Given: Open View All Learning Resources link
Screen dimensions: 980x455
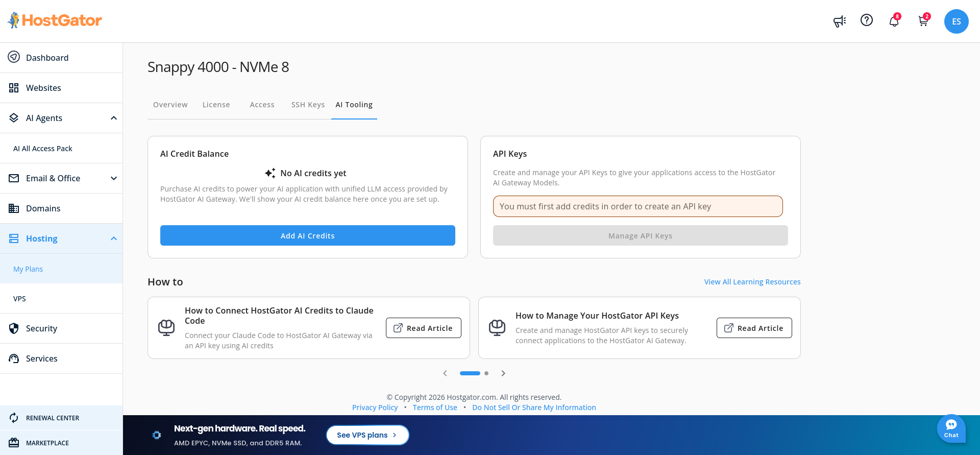Looking at the screenshot, I should 752,282.
